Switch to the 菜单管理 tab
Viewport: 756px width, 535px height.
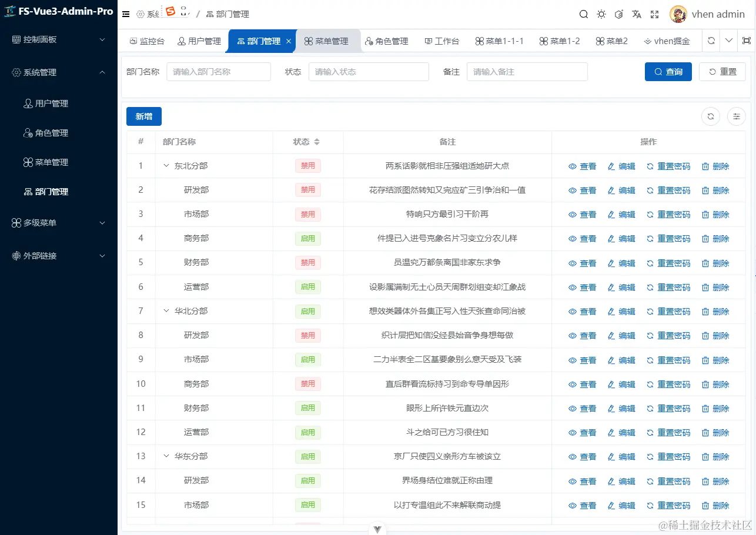[327, 41]
